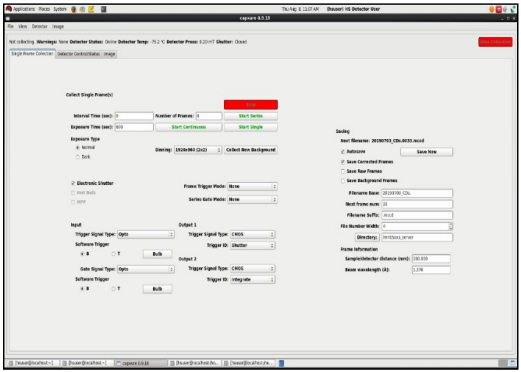Click the blue taskbar item icon
This screenshot has height=372, width=521.
[281, 363]
